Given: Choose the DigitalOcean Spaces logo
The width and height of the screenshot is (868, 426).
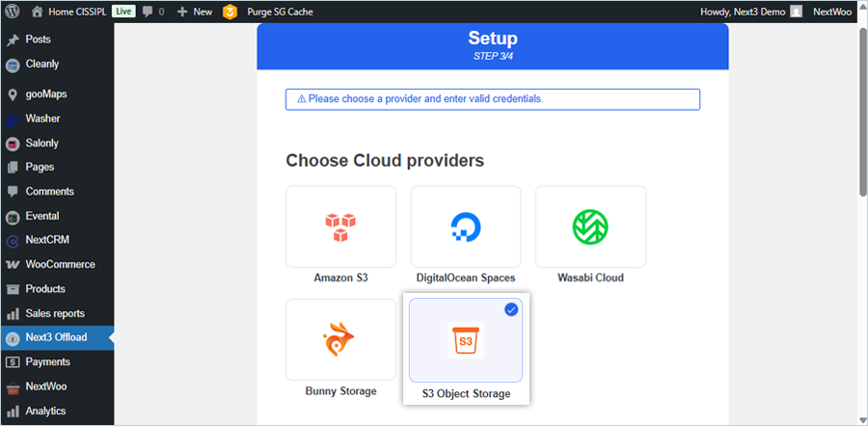Looking at the screenshot, I should pos(466,226).
